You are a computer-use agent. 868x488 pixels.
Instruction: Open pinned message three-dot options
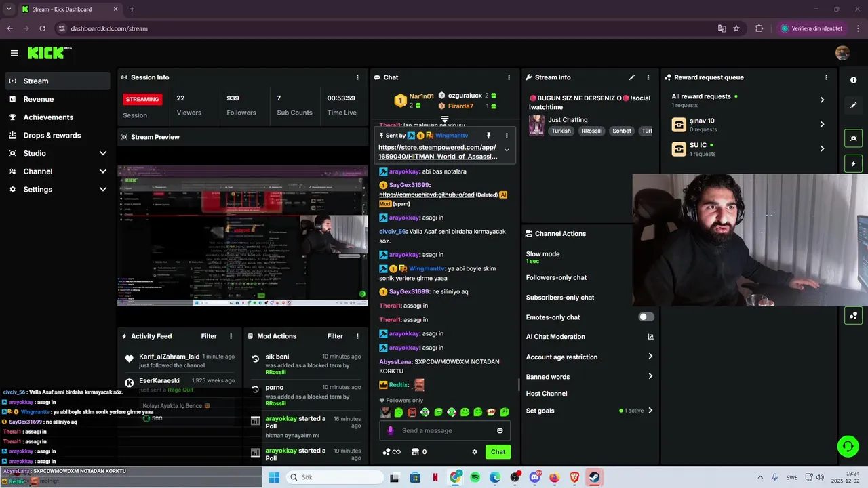(x=506, y=136)
